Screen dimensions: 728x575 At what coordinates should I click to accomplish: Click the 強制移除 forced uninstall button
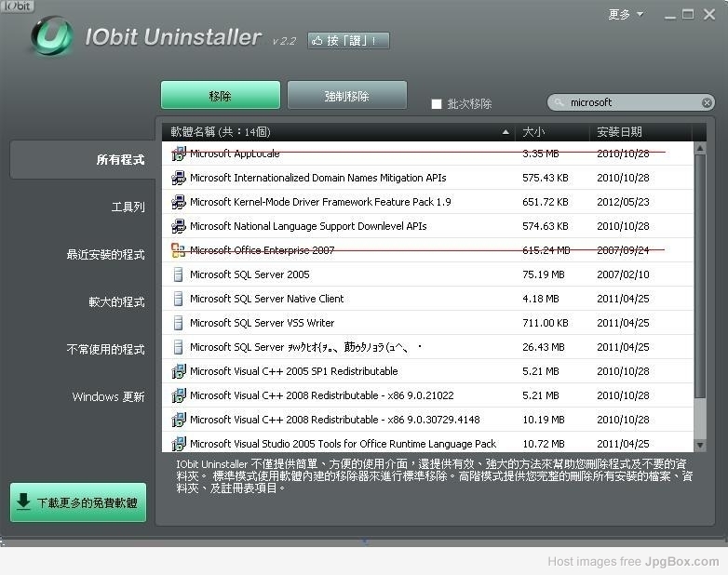[346, 96]
